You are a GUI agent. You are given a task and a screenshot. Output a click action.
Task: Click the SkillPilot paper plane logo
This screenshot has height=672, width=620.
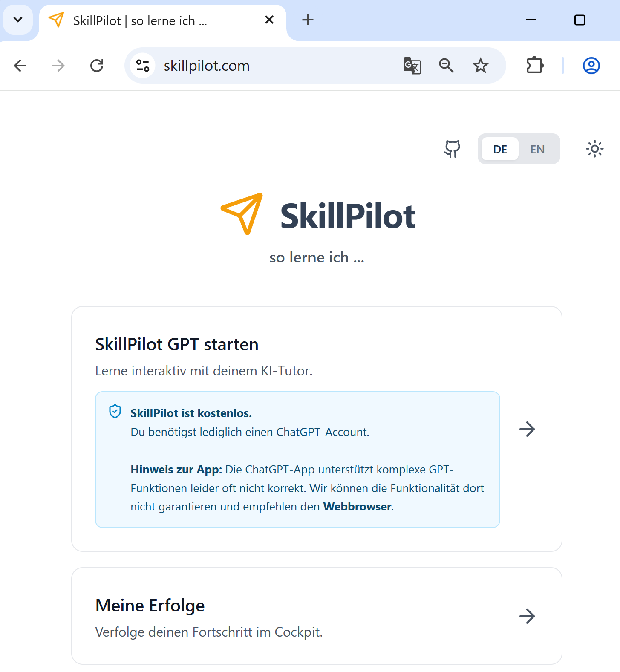242,214
